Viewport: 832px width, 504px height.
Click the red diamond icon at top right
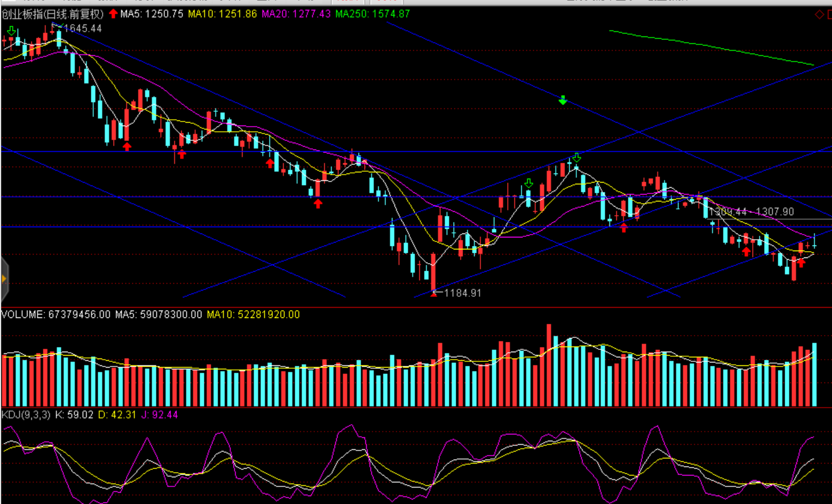(819, 14)
